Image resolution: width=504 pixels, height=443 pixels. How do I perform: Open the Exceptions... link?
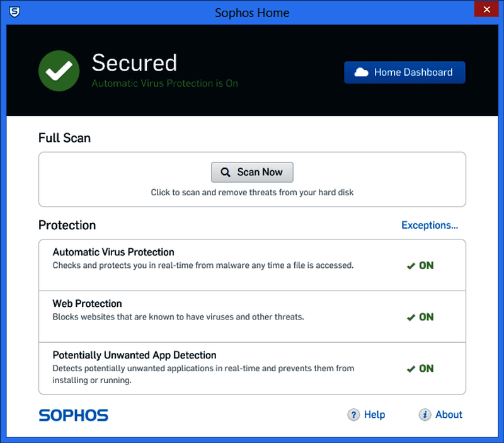(x=430, y=225)
